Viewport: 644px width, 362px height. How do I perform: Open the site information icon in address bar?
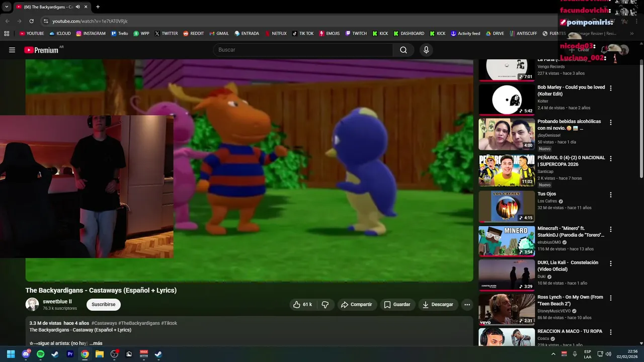[46, 21]
